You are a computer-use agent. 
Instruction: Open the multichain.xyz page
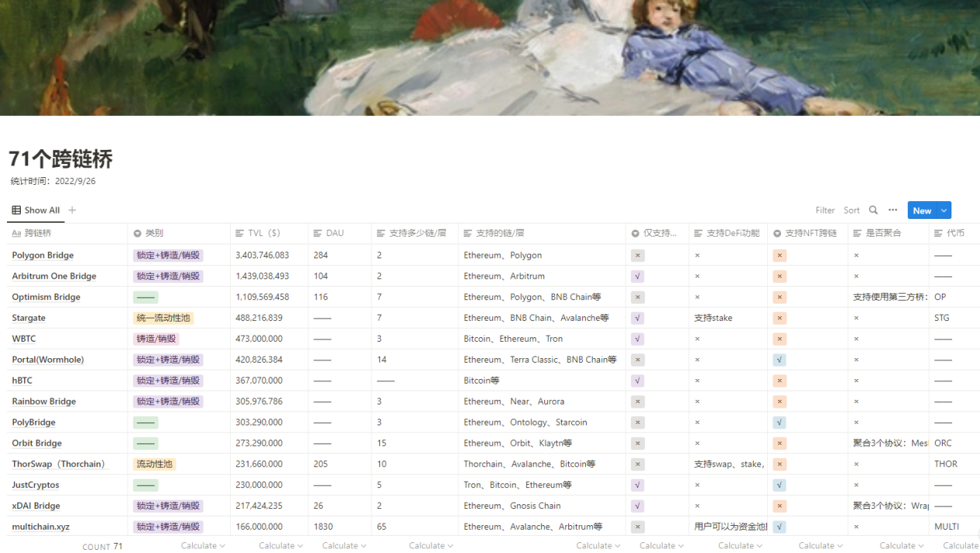pos(40,527)
